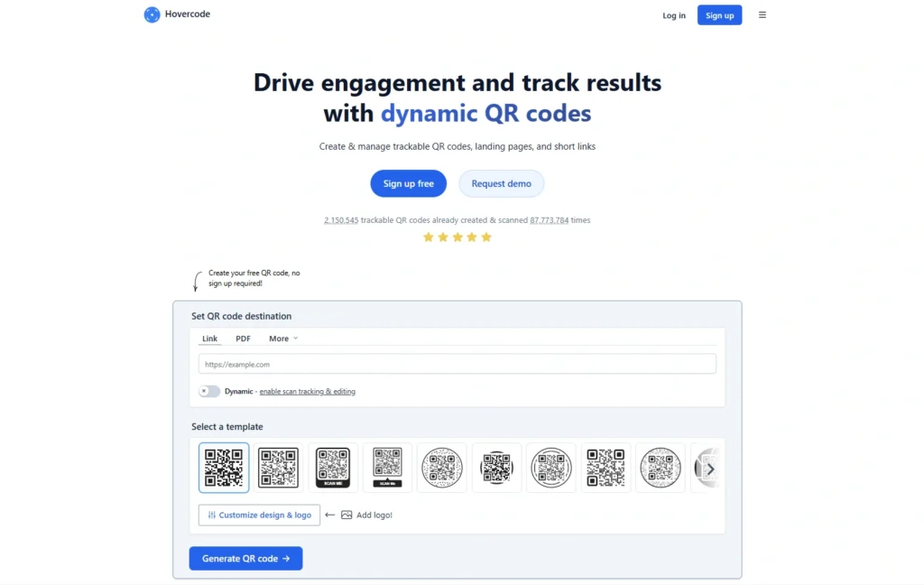Click the 2,150,545 QR codes count
Screen dimensions: 924x585
point(341,220)
